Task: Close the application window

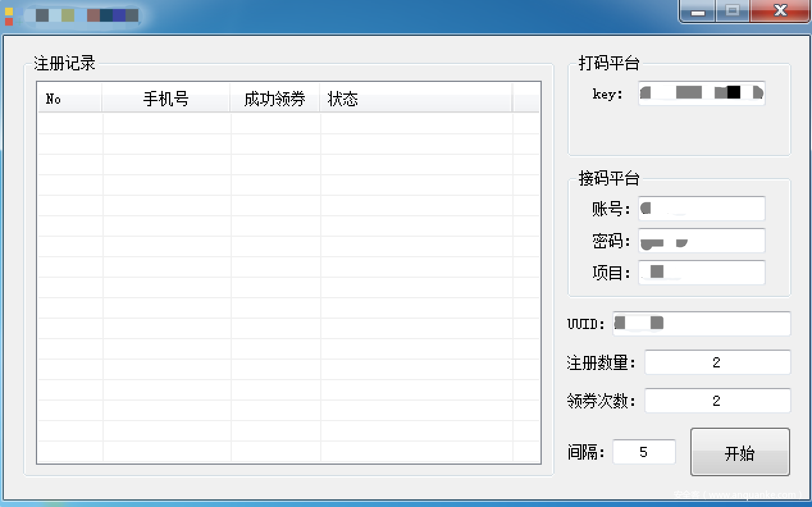Action: [780, 12]
